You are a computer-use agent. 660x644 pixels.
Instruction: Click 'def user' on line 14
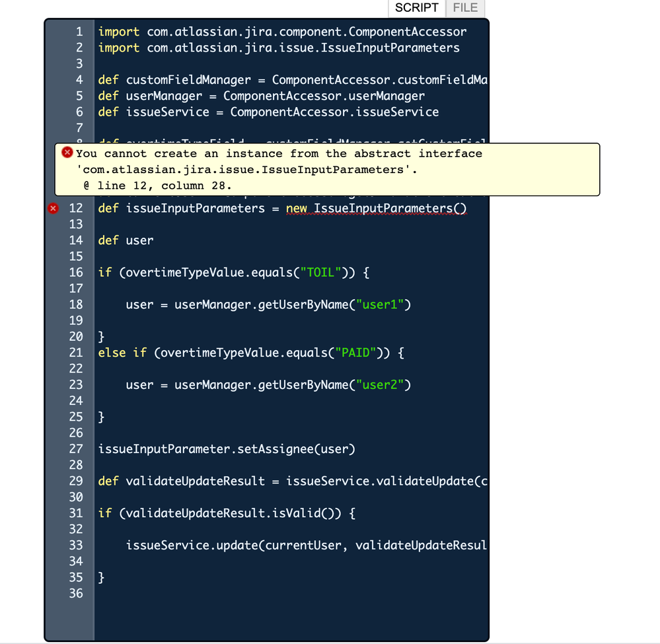[x=126, y=240]
